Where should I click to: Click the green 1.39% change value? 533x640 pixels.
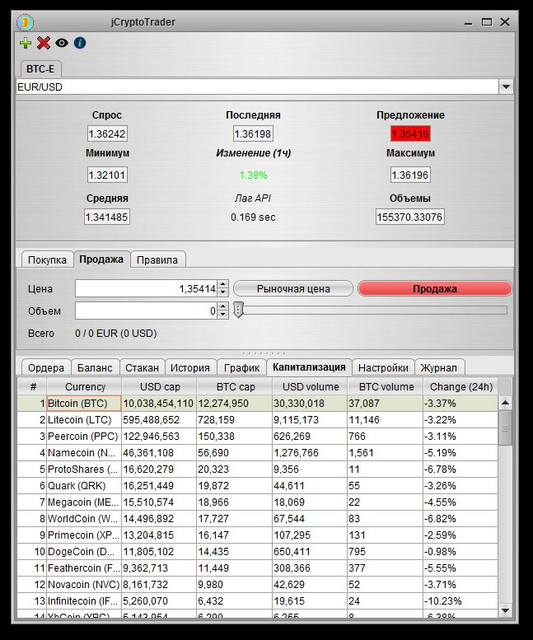coord(253,175)
